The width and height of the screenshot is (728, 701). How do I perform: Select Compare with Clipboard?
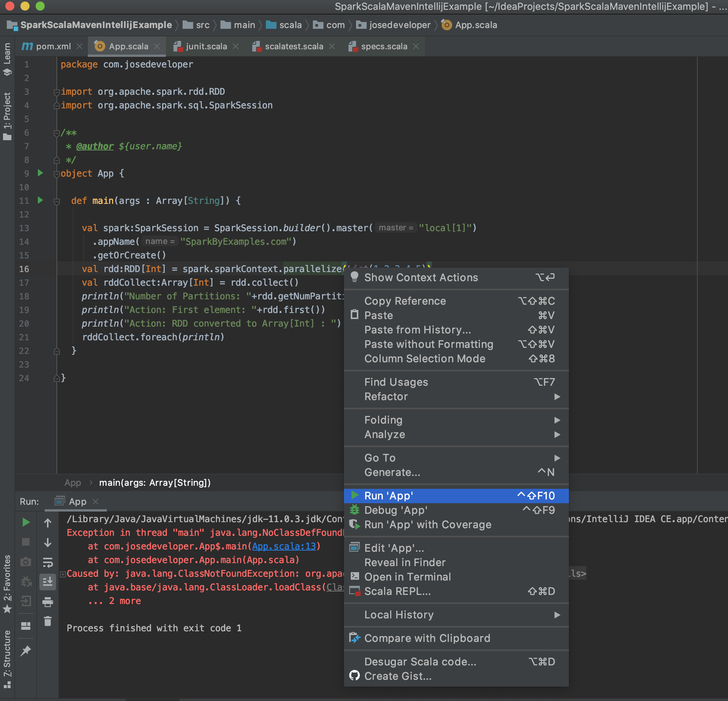456,638
